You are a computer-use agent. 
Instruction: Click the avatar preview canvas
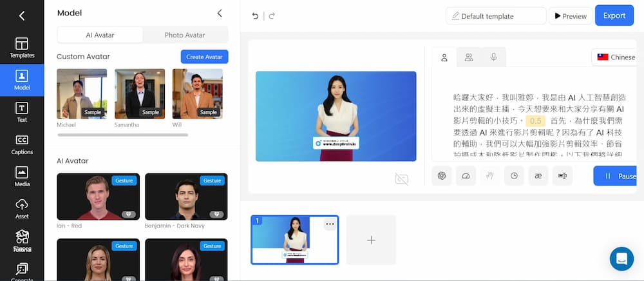336,116
